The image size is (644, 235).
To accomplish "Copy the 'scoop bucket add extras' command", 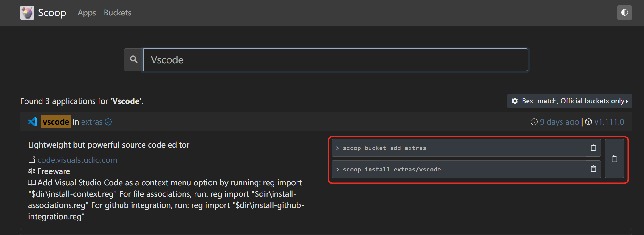I will 593,148.
